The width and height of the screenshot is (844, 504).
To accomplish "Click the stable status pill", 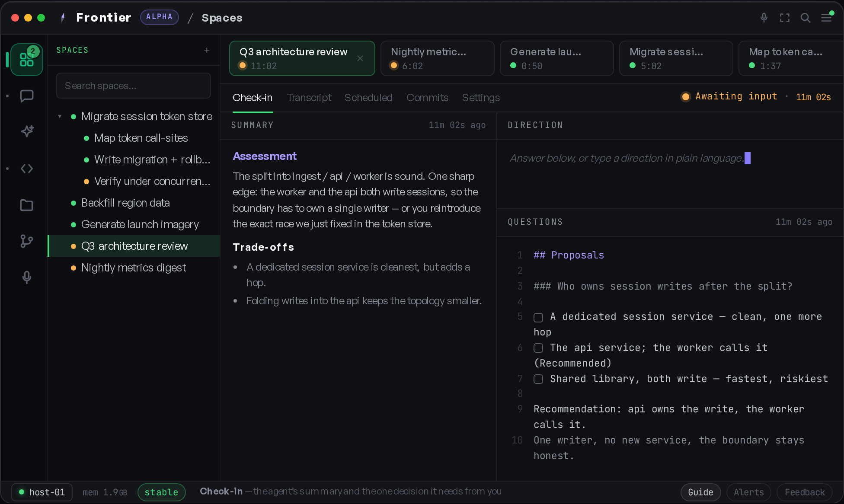I will pos(161,492).
